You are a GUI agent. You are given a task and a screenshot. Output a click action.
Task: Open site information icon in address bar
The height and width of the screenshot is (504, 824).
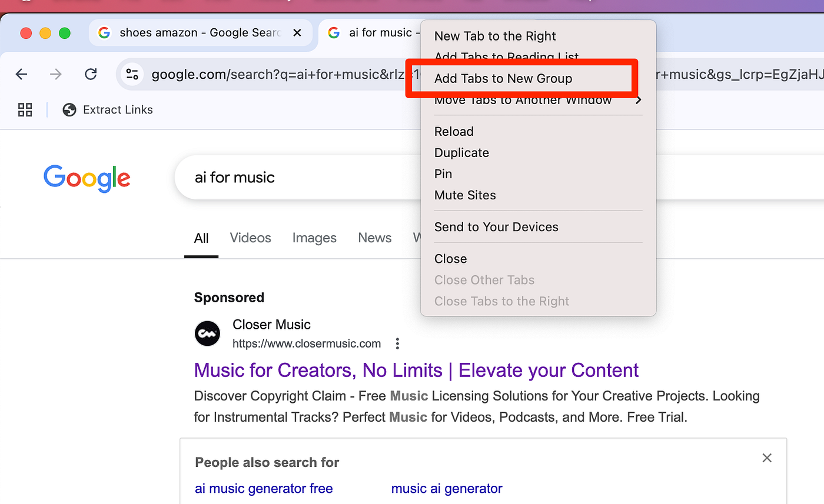coord(133,74)
